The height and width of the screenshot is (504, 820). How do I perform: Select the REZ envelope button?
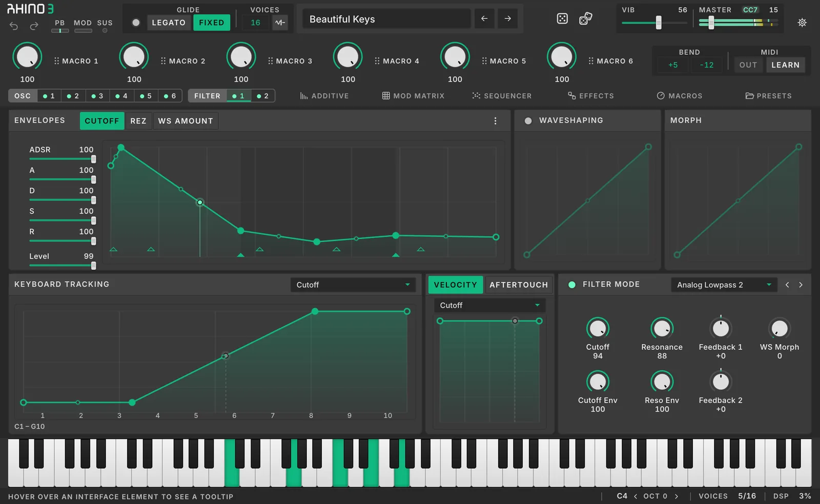coord(138,121)
